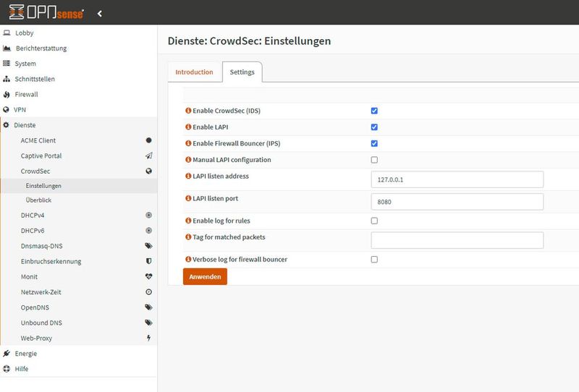Image resolution: width=579 pixels, height=392 pixels.
Task: Disable the Enable CrowdSec (IDS) checkbox
Action: click(374, 111)
